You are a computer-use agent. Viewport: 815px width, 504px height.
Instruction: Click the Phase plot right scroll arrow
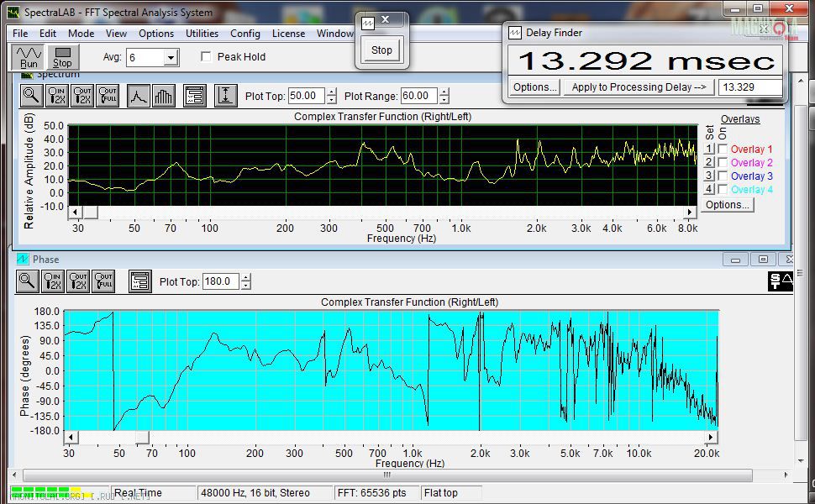click(x=711, y=437)
